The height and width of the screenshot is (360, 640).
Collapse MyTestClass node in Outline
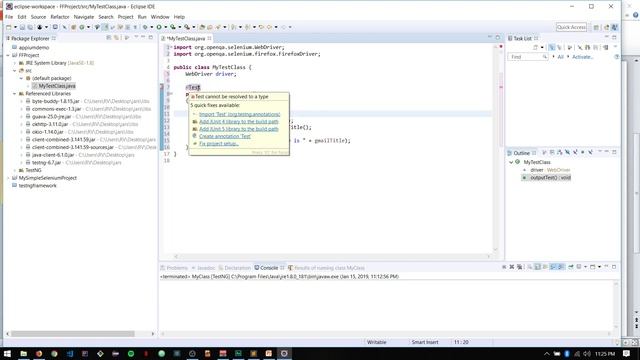click(511, 162)
